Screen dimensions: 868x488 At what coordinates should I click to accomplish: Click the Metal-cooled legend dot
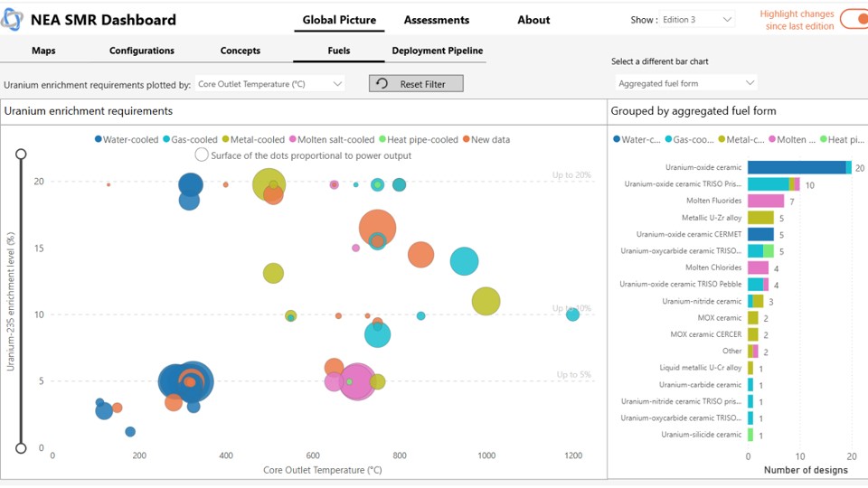pyautogui.click(x=225, y=139)
